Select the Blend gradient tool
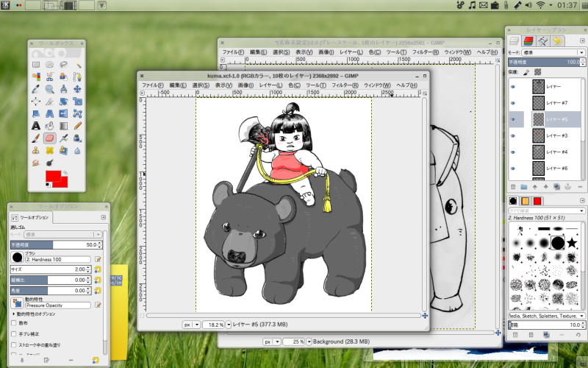The height and width of the screenshot is (368, 588). coord(63,126)
